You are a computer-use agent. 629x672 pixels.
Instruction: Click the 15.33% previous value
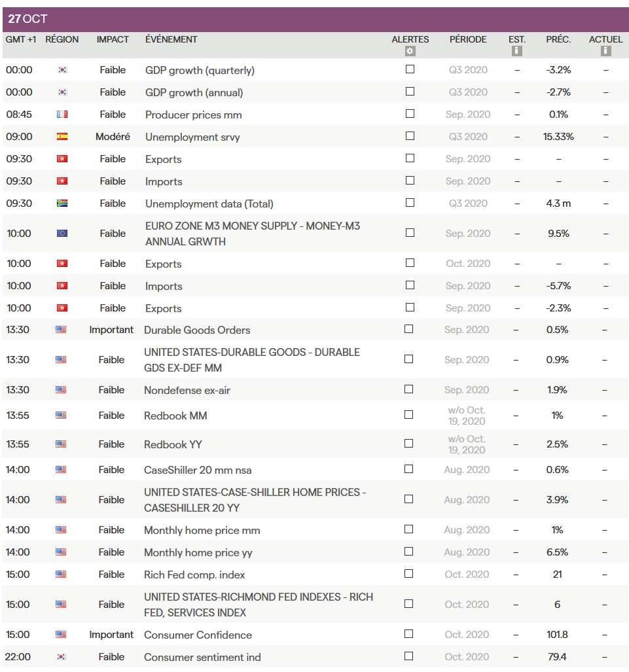click(x=558, y=137)
